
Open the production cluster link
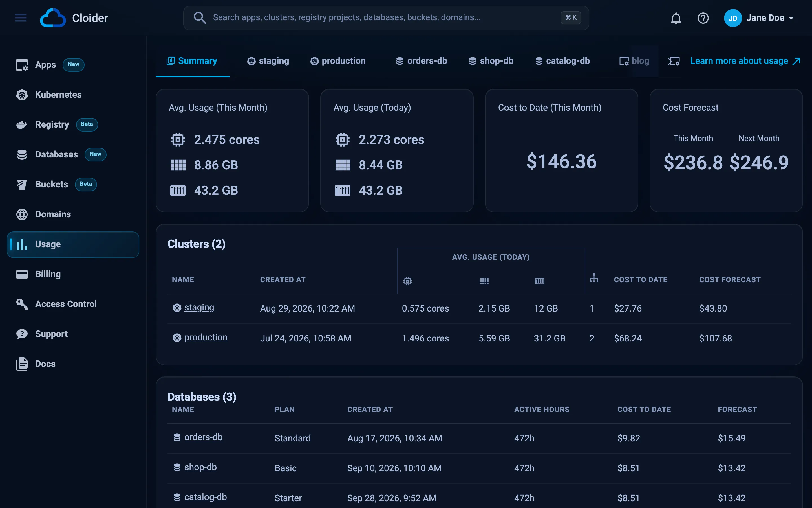coord(206,337)
